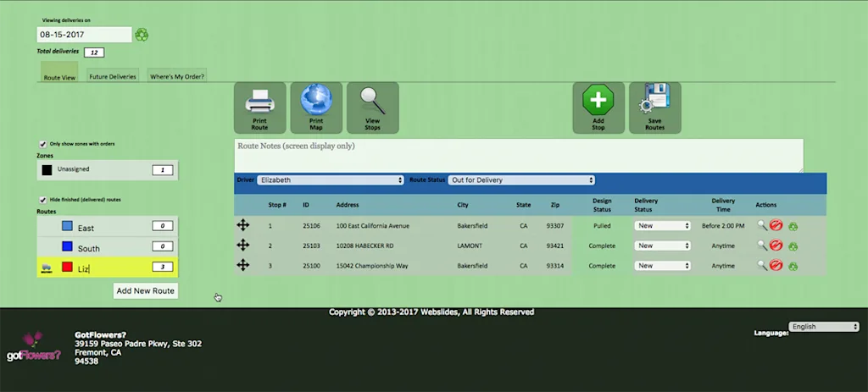868x392 pixels.
Task: Open the Where's My Order? tab
Action: (x=177, y=76)
